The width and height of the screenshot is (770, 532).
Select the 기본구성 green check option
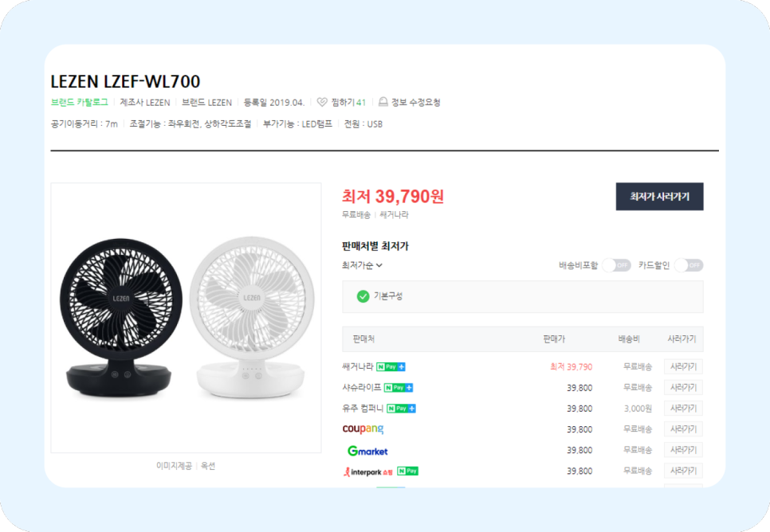[x=363, y=296]
